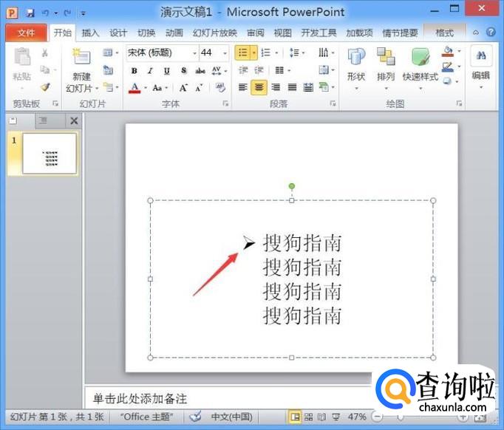This screenshot has width=504, height=430.
Task: Click the Cut scissors icon
Action: point(45,52)
